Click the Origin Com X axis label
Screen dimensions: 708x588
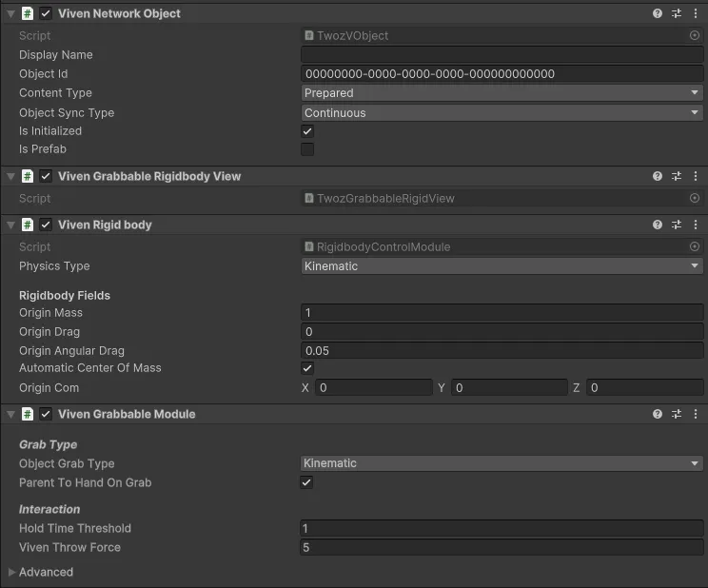tap(305, 388)
